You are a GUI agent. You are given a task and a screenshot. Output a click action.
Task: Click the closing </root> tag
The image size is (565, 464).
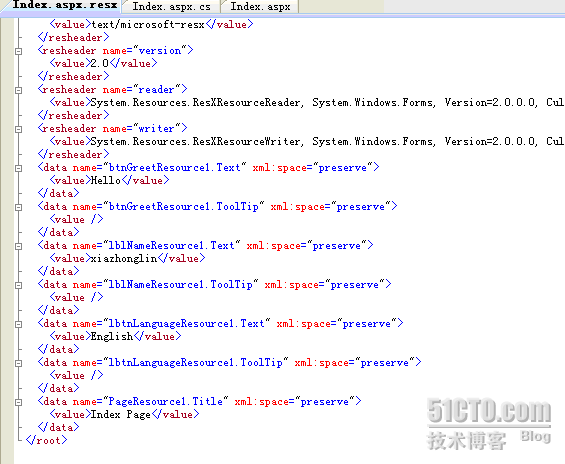(46, 440)
